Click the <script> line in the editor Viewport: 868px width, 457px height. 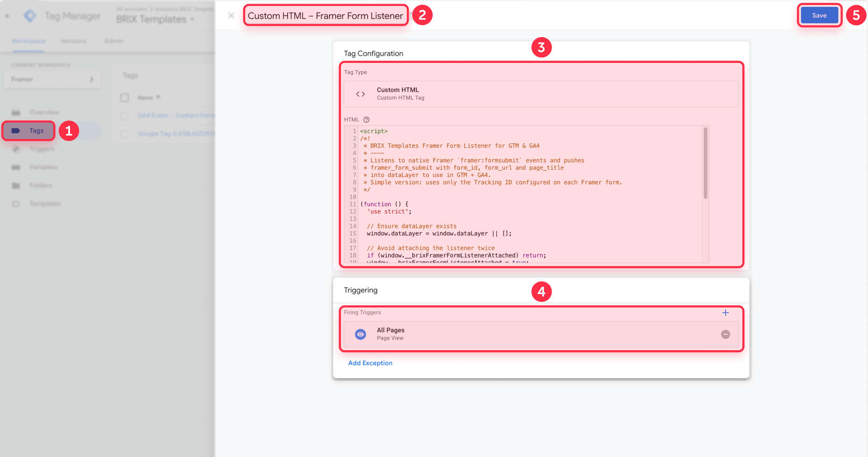(x=374, y=131)
